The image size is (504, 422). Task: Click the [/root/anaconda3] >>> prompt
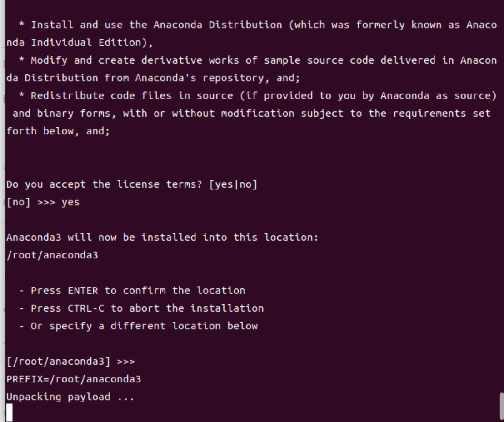click(71, 362)
